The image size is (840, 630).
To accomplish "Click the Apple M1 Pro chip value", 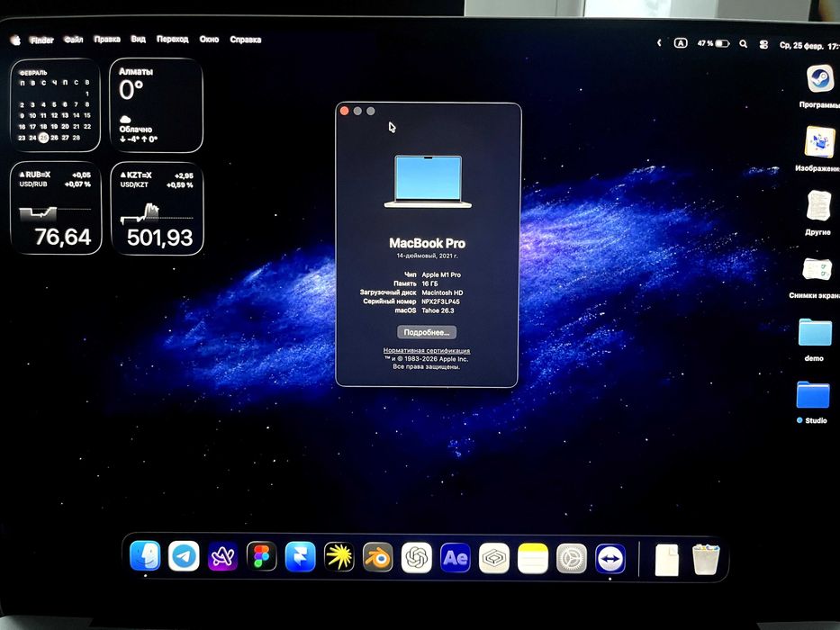I will [441, 274].
